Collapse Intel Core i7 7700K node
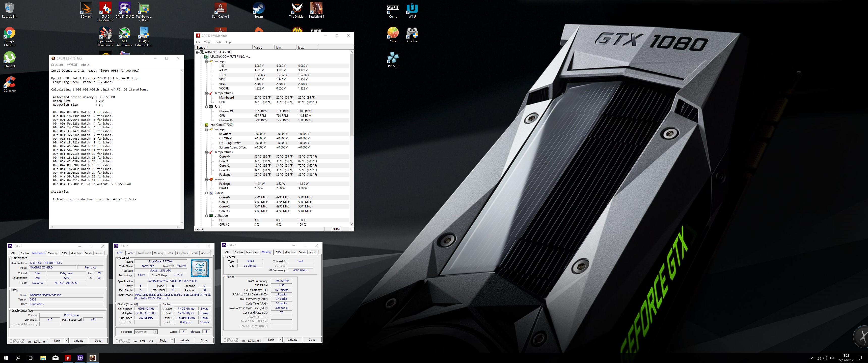The height and width of the screenshot is (363, 868). [202, 125]
